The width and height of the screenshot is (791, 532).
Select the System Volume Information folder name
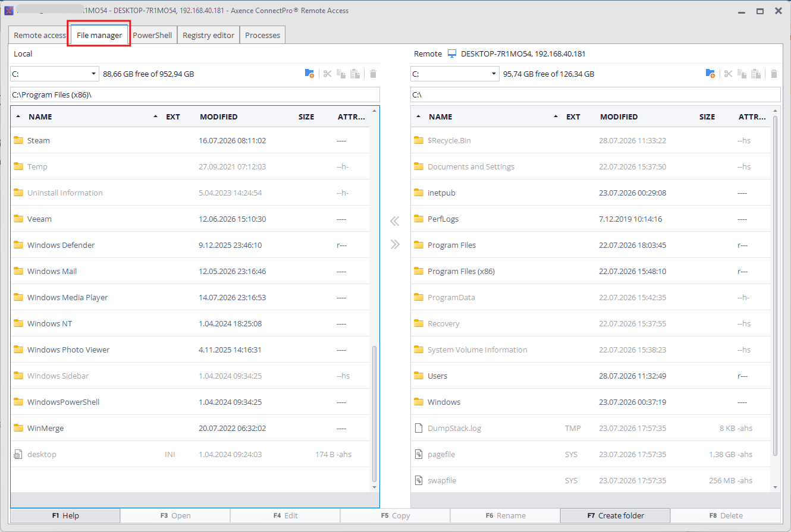[478, 350]
